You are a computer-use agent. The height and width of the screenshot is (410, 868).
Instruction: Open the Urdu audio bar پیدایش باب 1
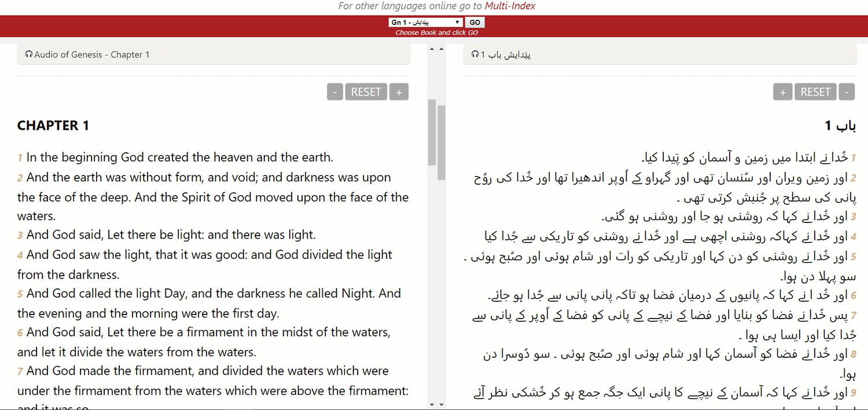click(x=660, y=54)
